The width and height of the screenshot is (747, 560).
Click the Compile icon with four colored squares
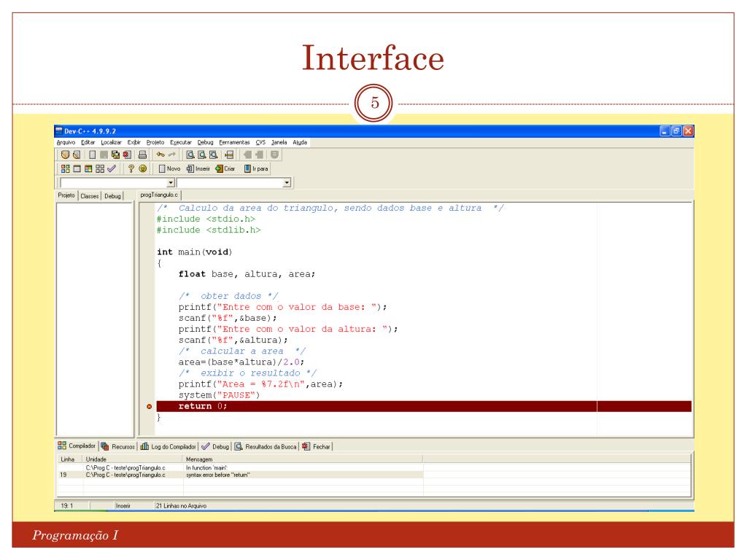[x=65, y=168]
